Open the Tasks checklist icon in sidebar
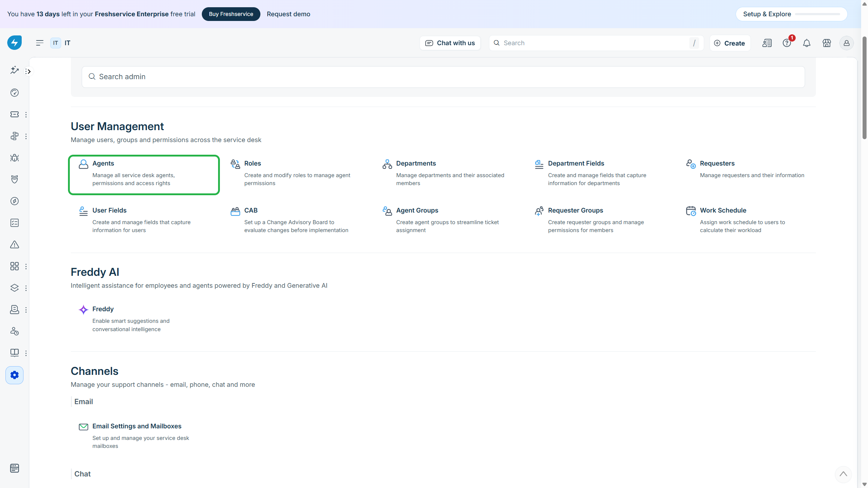This screenshot has width=868, height=488. point(14,223)
